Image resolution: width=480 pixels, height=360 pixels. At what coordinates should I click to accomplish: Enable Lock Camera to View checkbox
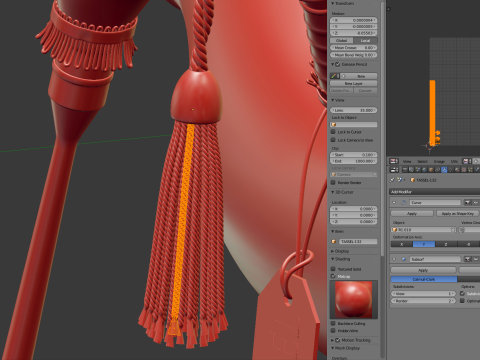(333, 140)
